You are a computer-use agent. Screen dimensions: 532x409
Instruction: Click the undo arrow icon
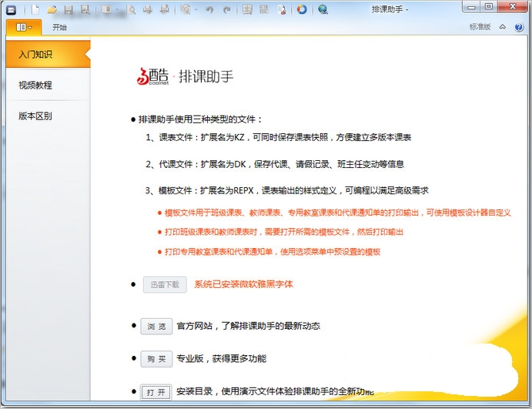tap(209, 10)
